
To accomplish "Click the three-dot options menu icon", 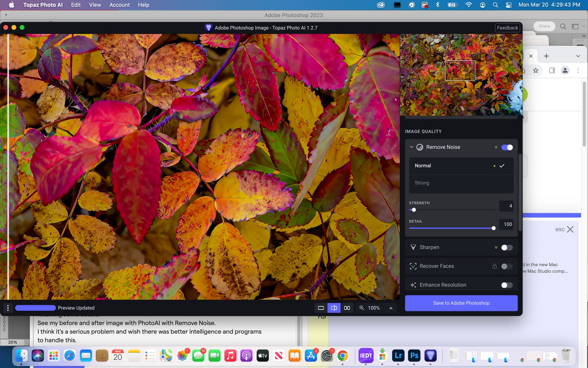I will click(8, 308).
